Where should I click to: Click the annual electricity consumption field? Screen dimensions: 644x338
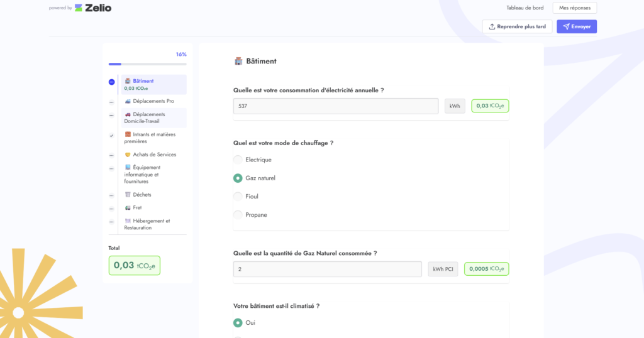click(336, 106)
